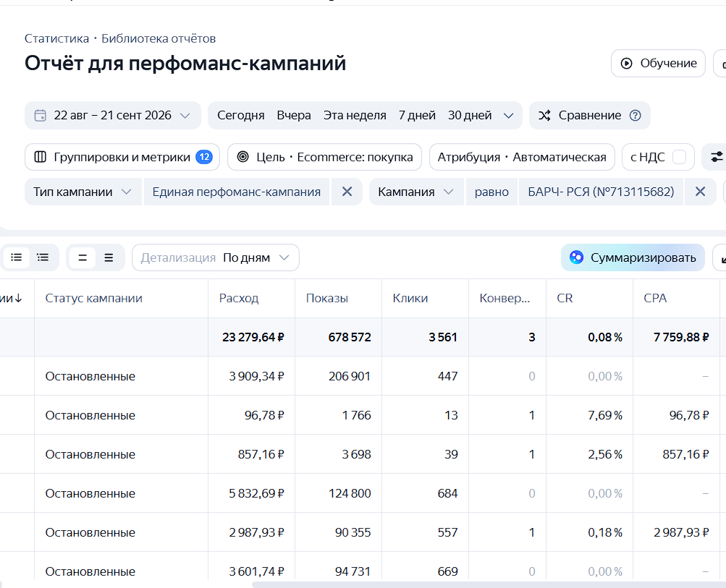Select the 30 дней period preset
726x588 pixels.
470,115
